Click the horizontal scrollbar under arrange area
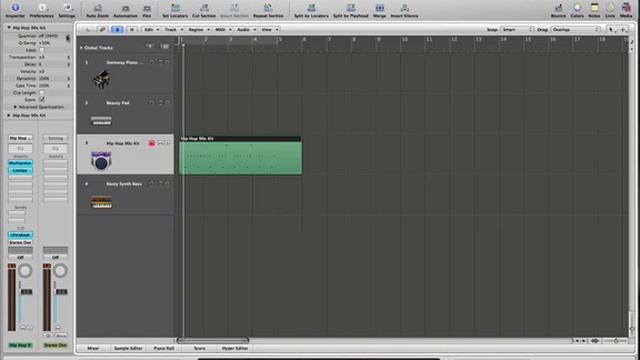Screen dimensions: 640x360 point(213,340)
